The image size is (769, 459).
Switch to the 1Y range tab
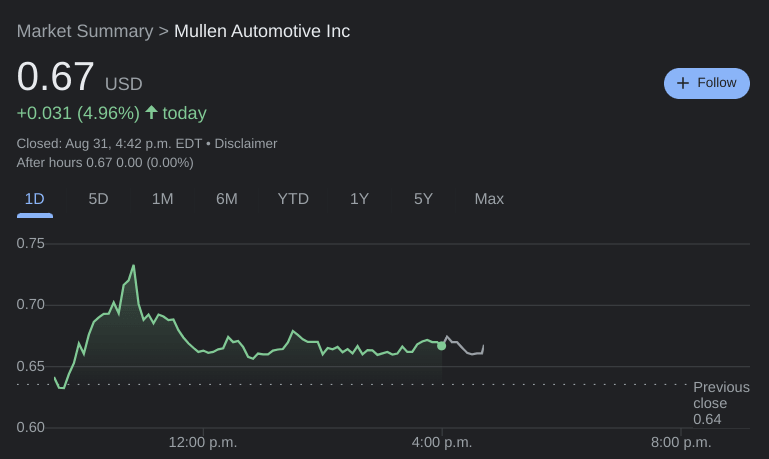(359, 199)
